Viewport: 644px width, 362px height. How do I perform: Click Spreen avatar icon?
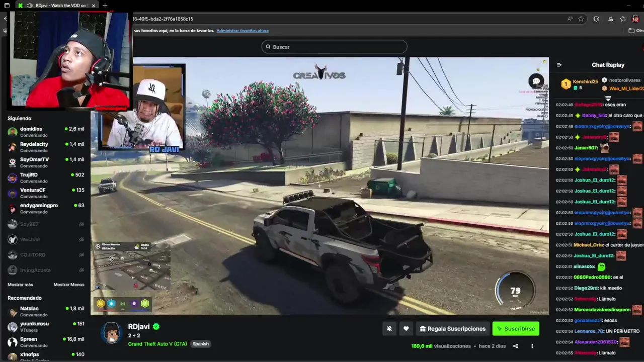[12, 342]
